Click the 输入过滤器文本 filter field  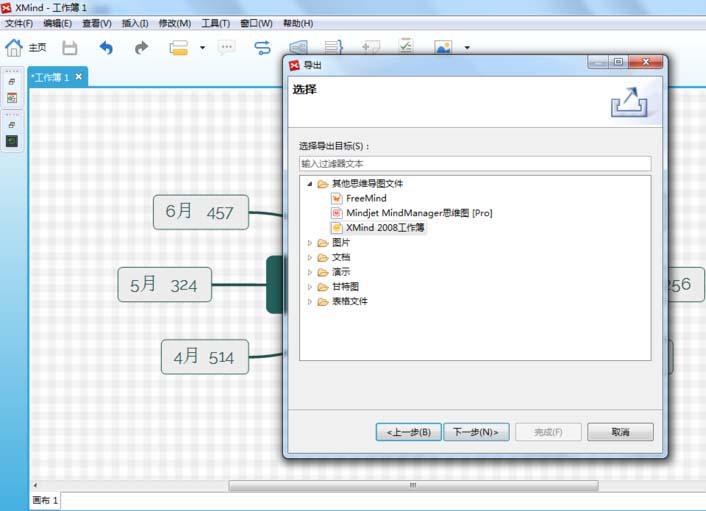click(475, 163)
